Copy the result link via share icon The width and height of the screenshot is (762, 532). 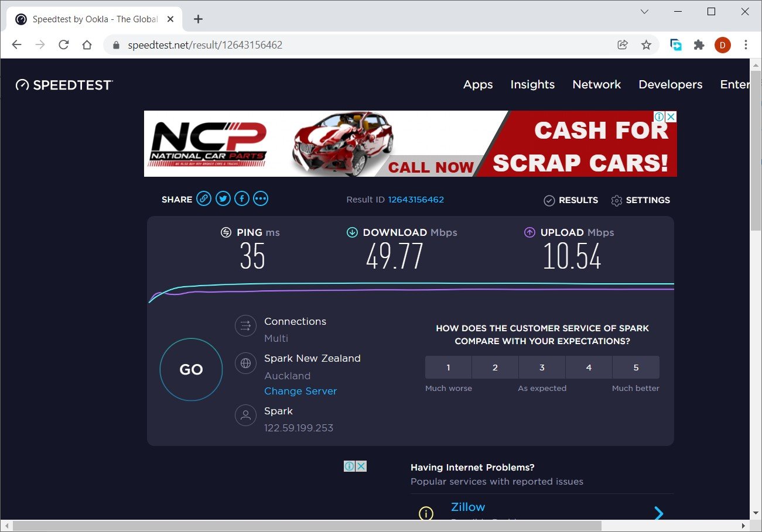[x=203, y=199]
